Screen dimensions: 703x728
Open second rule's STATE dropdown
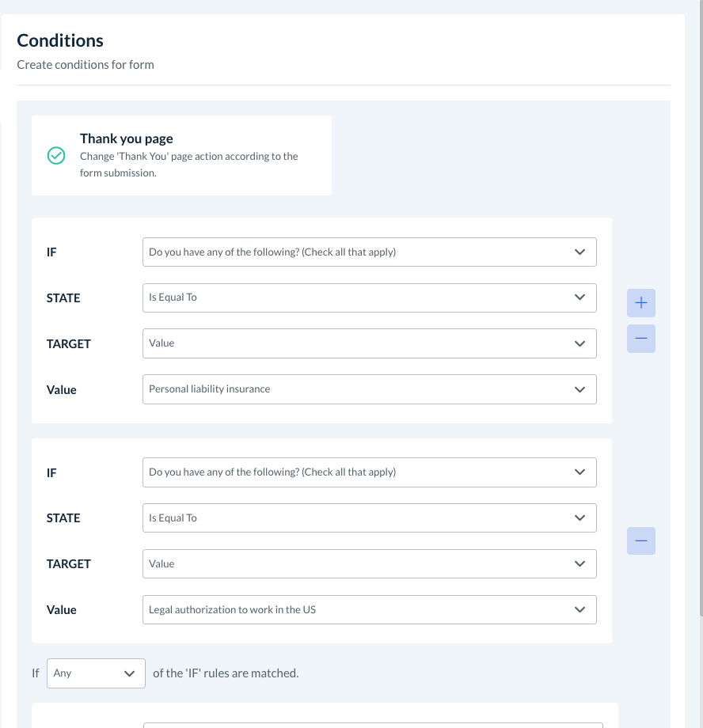coord(369,518)
